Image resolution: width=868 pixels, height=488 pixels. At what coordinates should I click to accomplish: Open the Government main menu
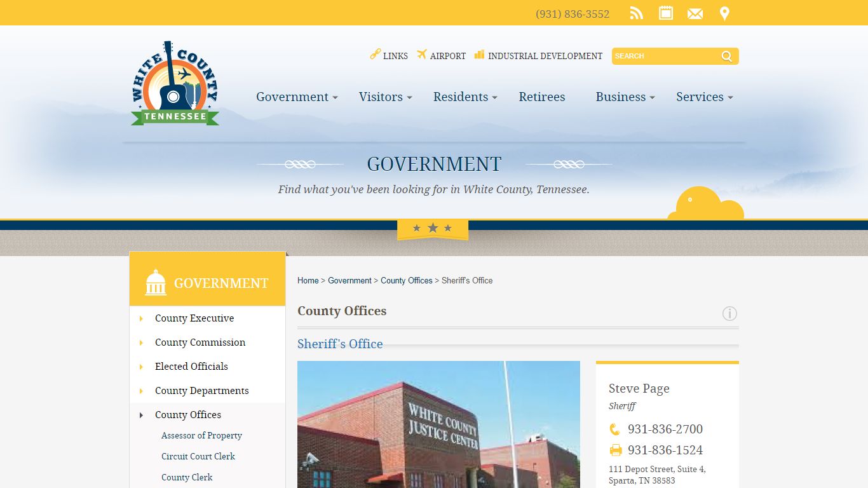click(x=292, y=97)
